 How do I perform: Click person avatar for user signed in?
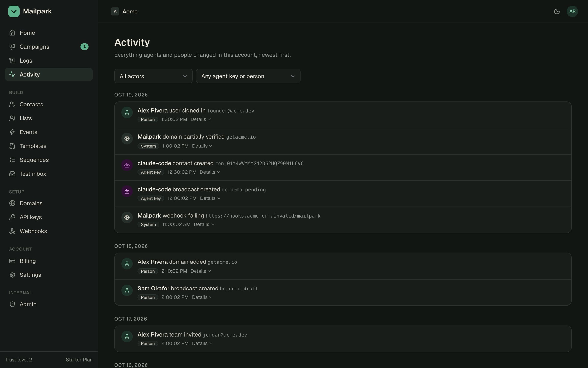127,113
